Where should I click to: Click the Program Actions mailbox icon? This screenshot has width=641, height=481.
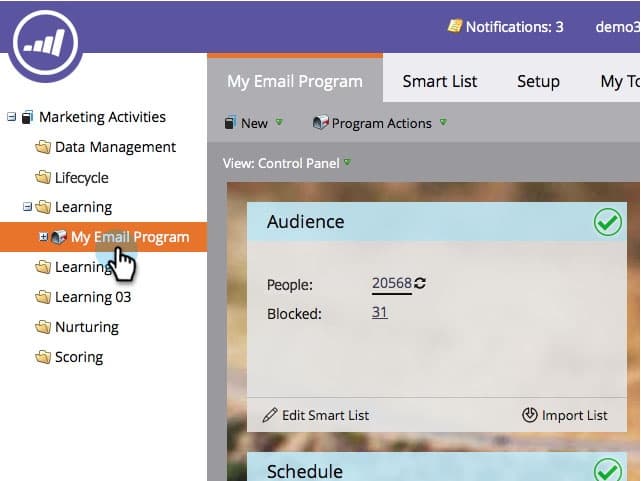click(320, 122)
